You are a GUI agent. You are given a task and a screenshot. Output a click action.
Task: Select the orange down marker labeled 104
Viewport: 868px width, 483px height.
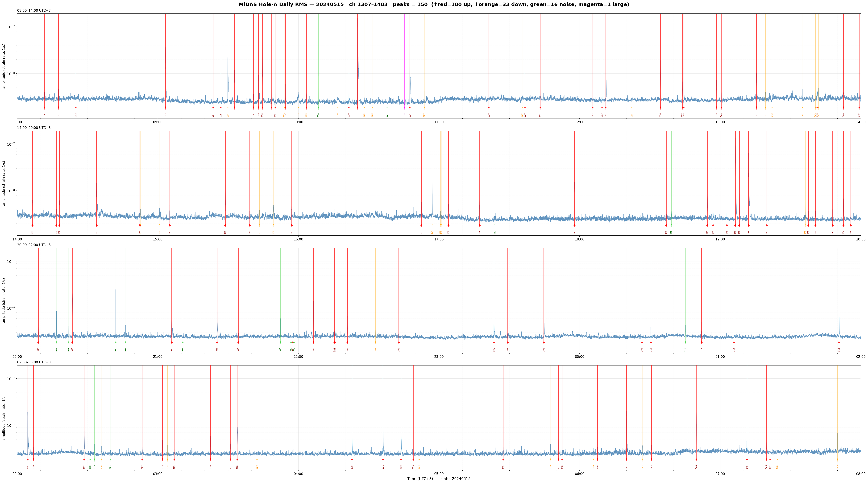pyautogui.click(x=375, y=342)
